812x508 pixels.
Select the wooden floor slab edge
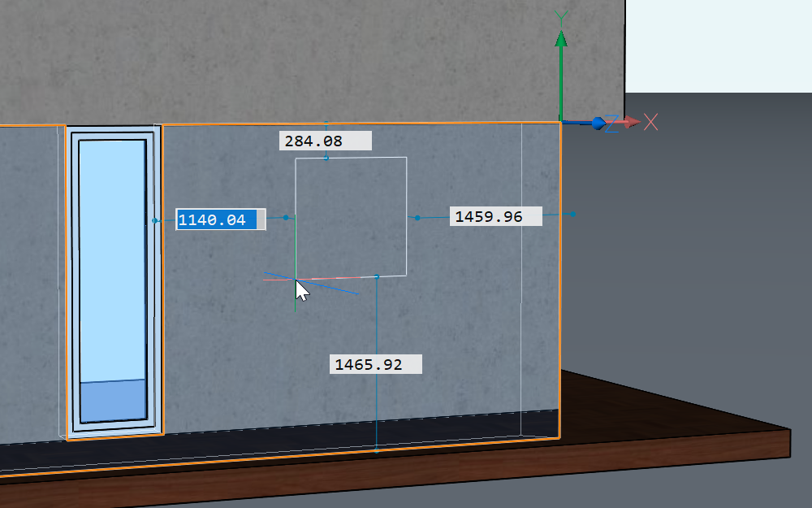[x=650, y=455]
